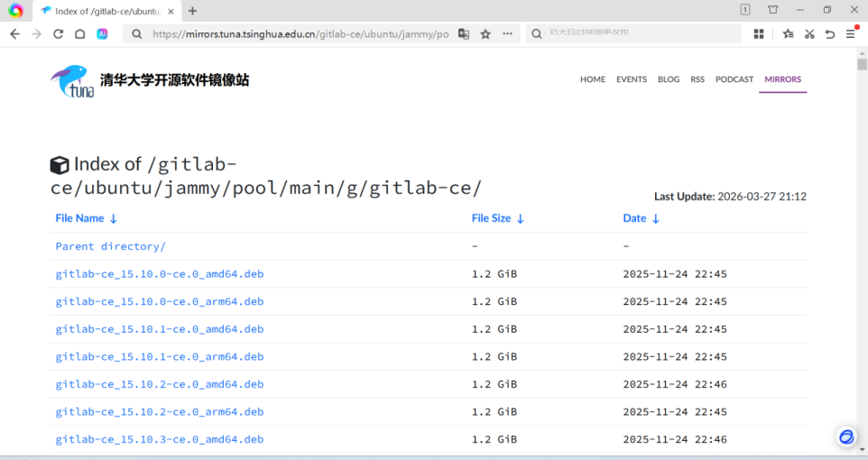The height and width of the screenshot is (460, 868).
Task: Click the address bar URL field
Action: click(300, 33)
